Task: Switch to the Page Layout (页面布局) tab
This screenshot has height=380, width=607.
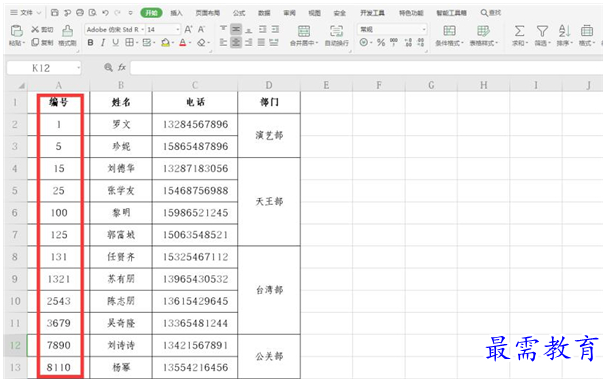Action: tap(207, 13)
